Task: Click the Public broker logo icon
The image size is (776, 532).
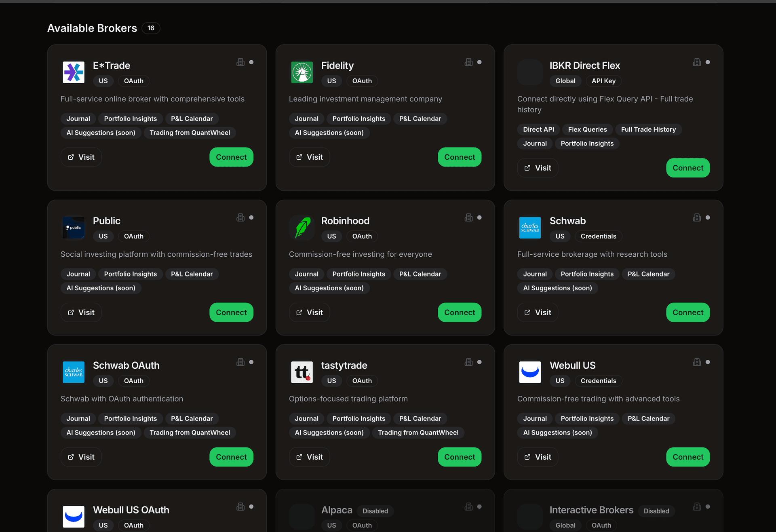Action: tap(73, 228)
